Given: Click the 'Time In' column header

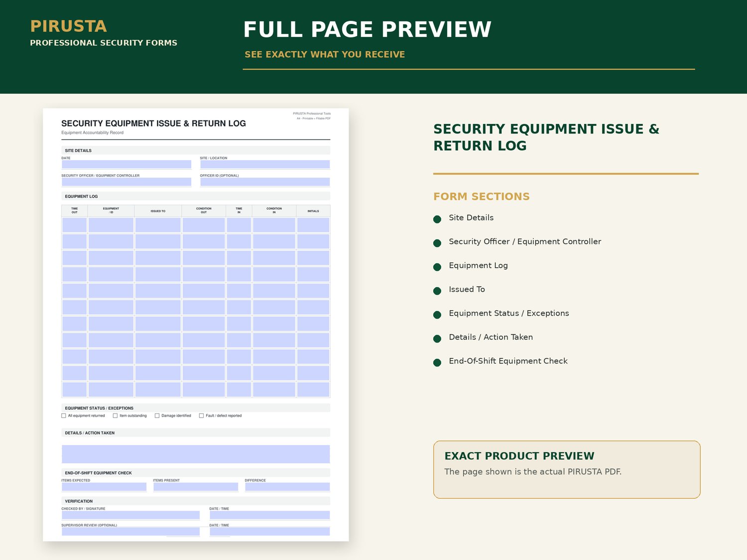Looking at the screenshot, I should (x=239, y=211).
